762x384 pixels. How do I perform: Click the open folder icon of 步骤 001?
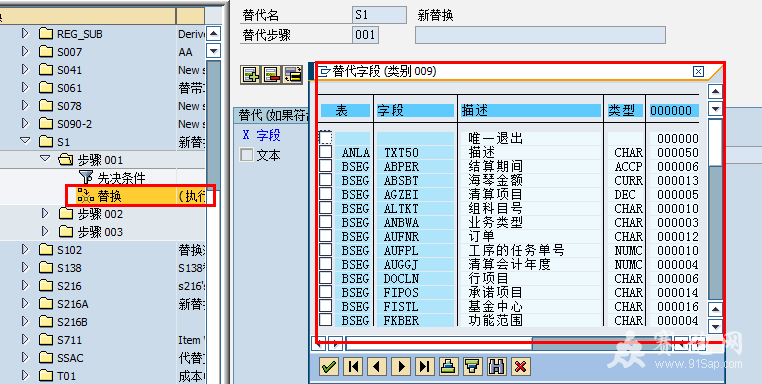pyautogui.click(x=65, y=160)
